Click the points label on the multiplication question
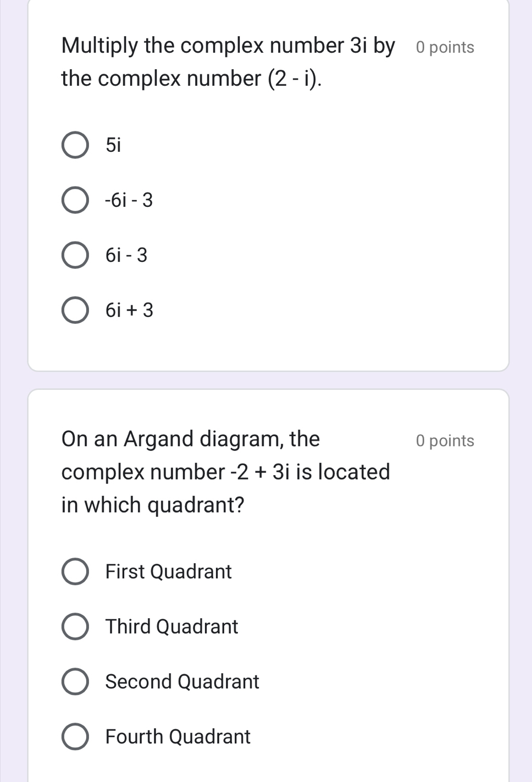Image resolution: width=532 pixels, height=782 pixels. [x=445, y=47]
